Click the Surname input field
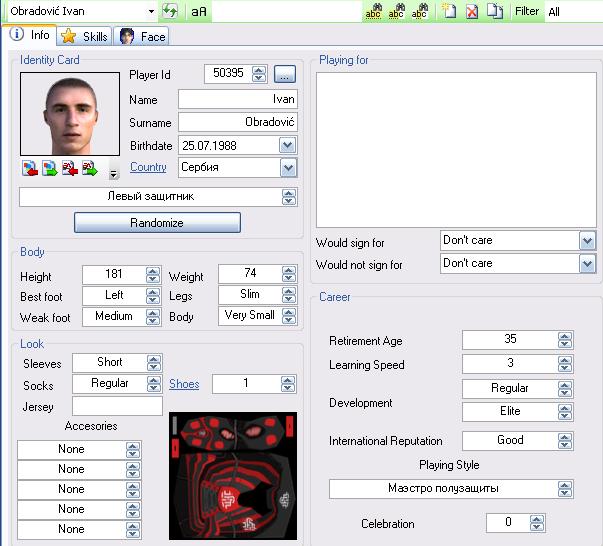This screenshot has height=546, width=603. pos(237,122)
